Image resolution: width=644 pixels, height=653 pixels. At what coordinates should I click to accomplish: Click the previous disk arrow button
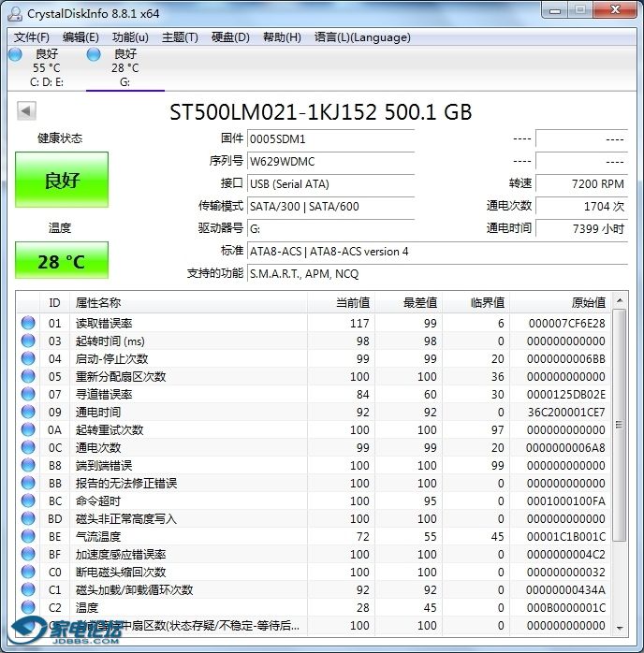pyautogui.click(x=26, y=110)
